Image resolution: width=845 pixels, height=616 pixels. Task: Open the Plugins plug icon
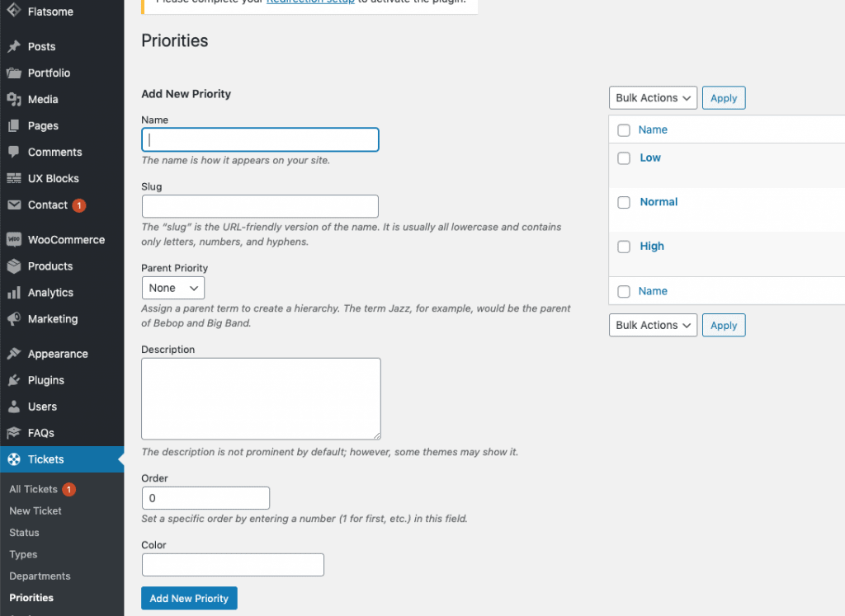pyautogui.click(x=14, y=380)
